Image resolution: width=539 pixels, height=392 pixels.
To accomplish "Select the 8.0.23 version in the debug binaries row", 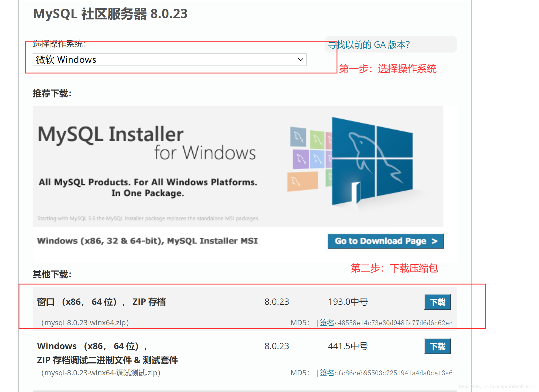I will [x=277, y=346].
